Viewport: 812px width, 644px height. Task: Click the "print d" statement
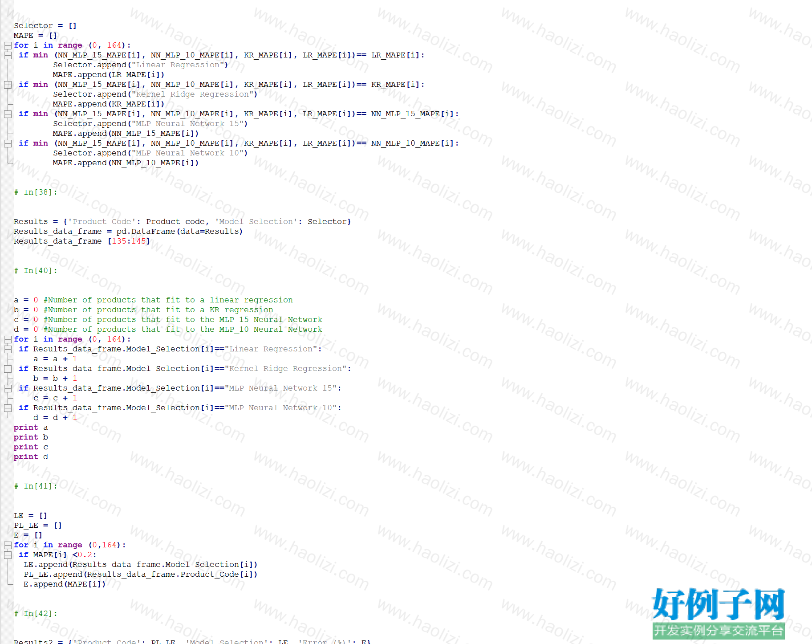click(31, 457)
